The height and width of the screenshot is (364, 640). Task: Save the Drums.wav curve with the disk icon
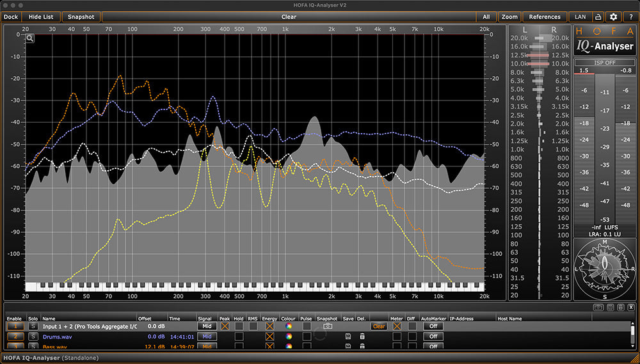click(348, 336)
